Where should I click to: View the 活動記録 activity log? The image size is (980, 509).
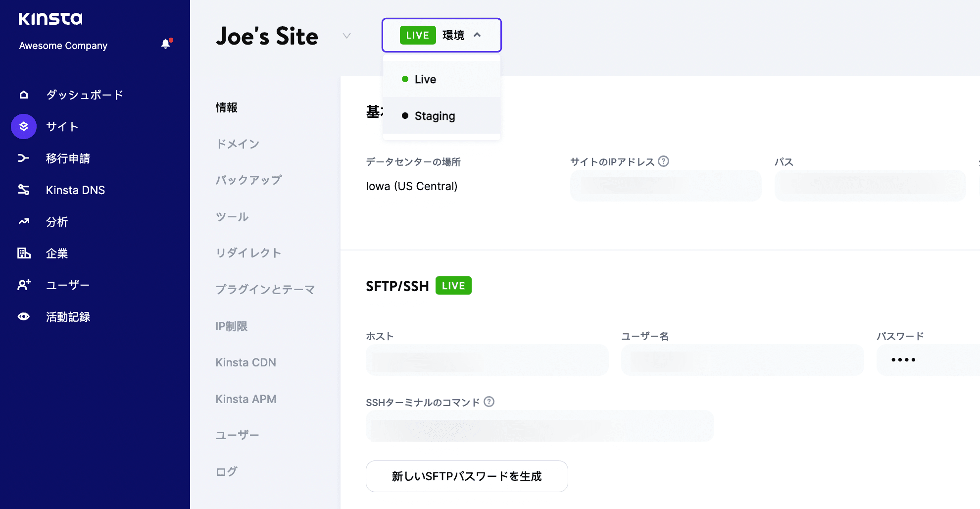coord(23,316)
